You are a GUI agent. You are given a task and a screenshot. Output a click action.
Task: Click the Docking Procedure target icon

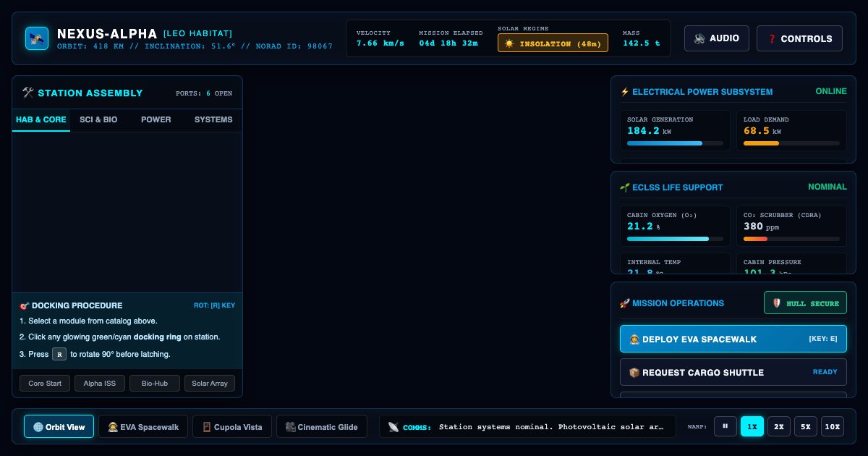pos(25,305)
